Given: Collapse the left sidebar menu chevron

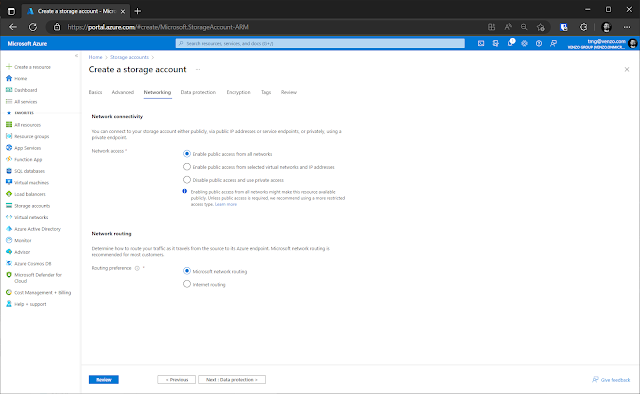Looking at the screenshot, I should 76,56.
